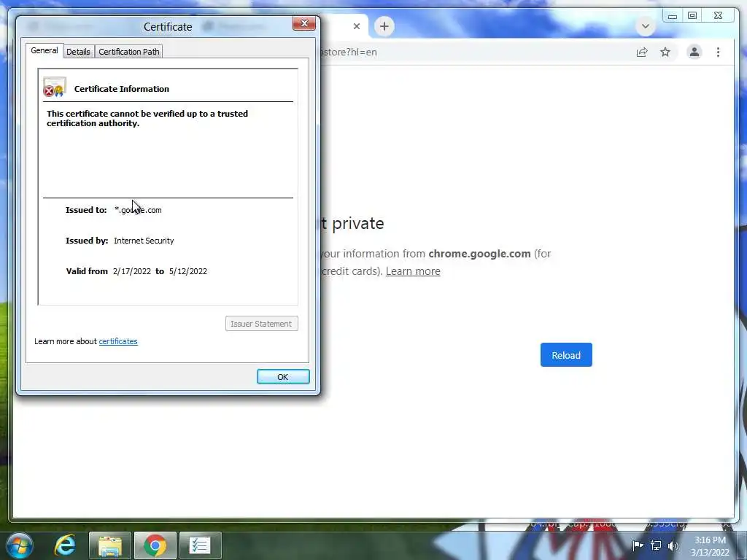Viewport: 747px width, 560px height.
Task: Maximize the Chrome window
Action: pyautogui.click(x=692, y=16)
